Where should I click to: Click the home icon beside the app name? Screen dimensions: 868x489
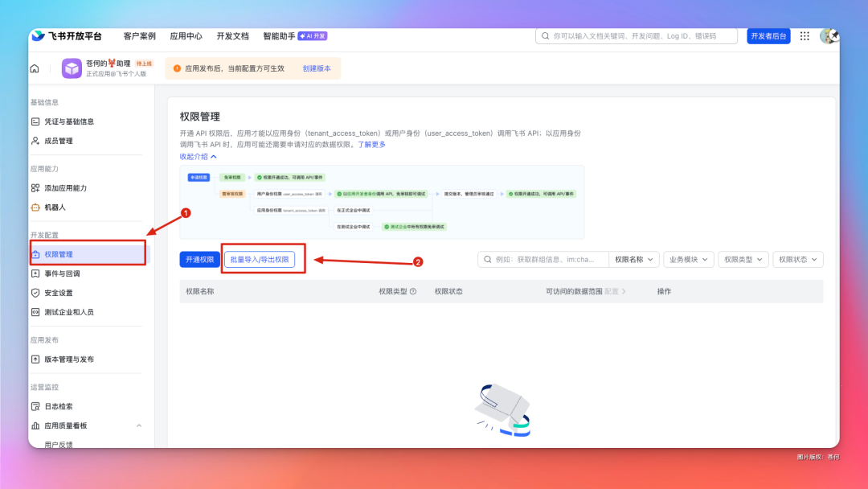(x=33, y=68)
